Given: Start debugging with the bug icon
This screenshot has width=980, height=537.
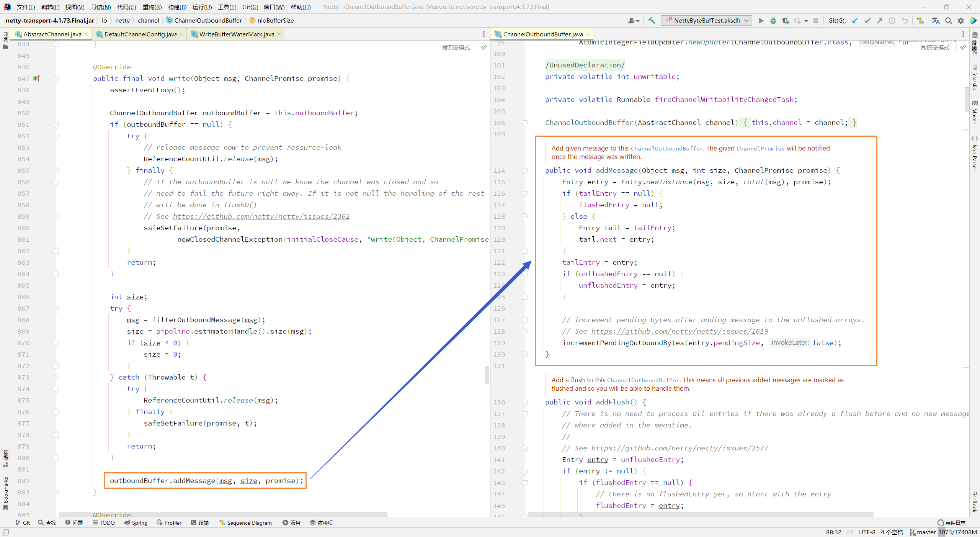Looking at the screenshot, I should (773, 21).
